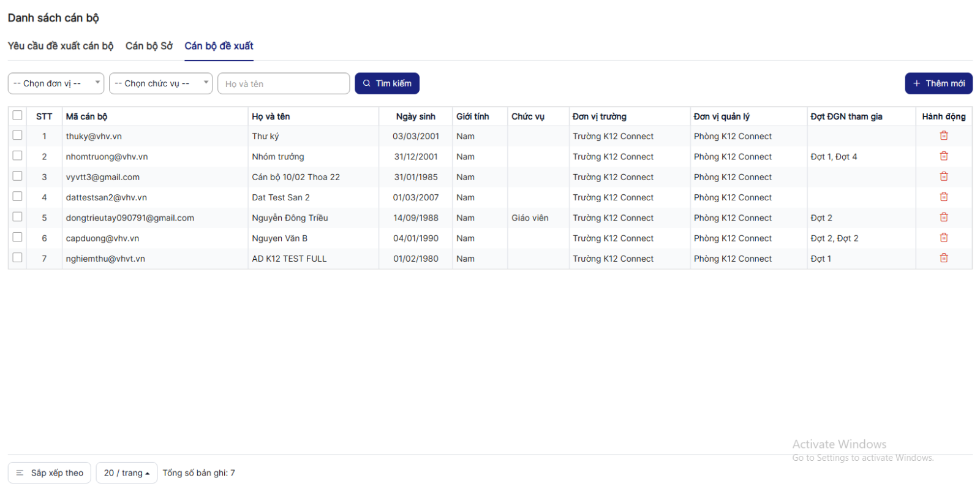Delete Dat Test San 2 entry

coord(943,197)
